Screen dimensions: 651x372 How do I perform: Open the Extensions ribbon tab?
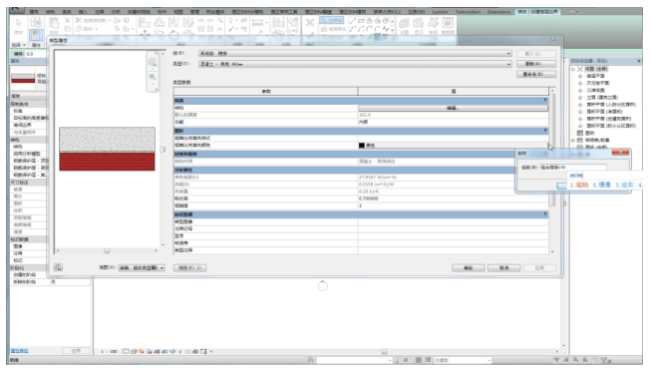[499, 12]
